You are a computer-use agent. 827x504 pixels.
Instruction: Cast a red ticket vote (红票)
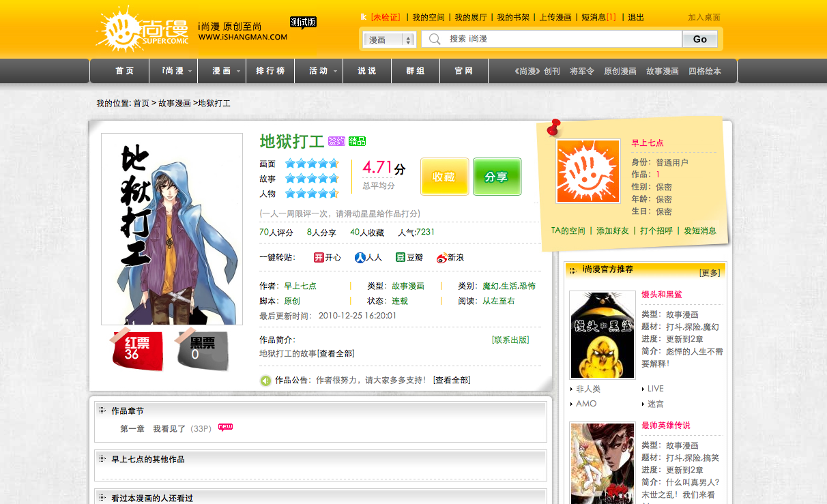tap(137, 349)
